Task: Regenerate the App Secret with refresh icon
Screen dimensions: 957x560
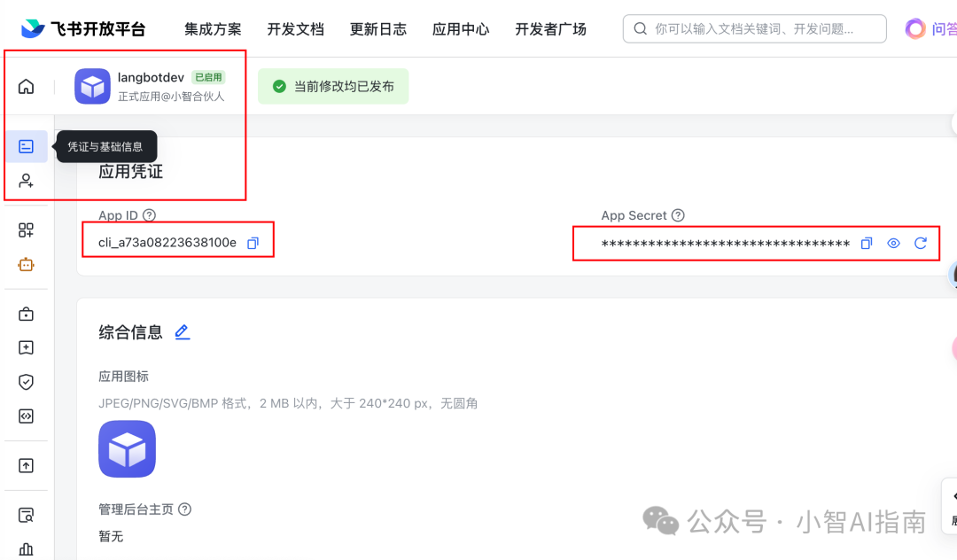Action: click(921, 244)
